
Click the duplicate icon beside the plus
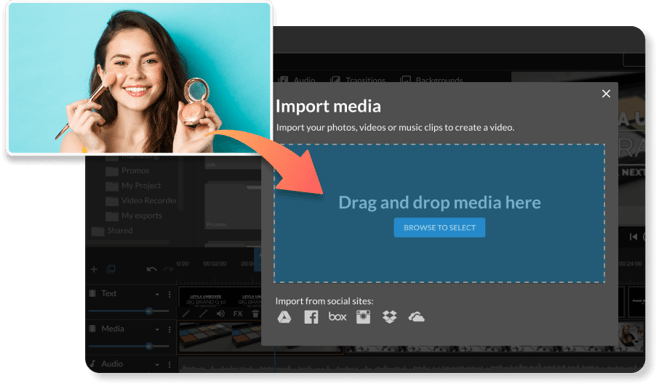coord(111,269)
